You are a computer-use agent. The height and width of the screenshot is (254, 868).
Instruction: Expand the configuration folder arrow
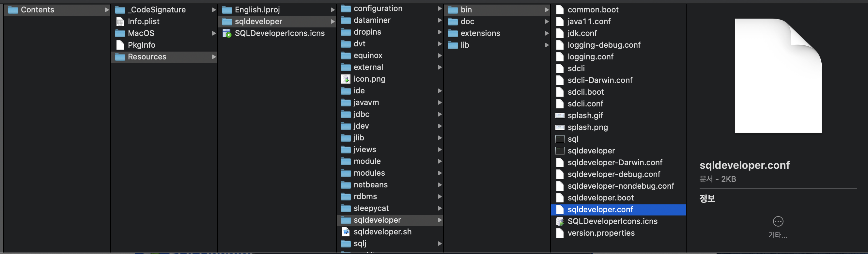(x=440, y=8)
